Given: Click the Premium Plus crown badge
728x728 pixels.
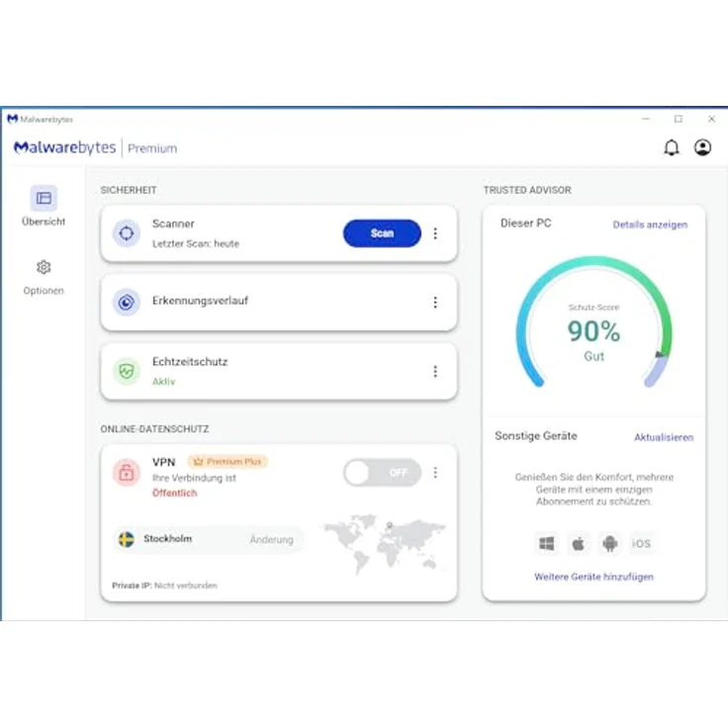Looking at the screenshot, I should (227, 462).
